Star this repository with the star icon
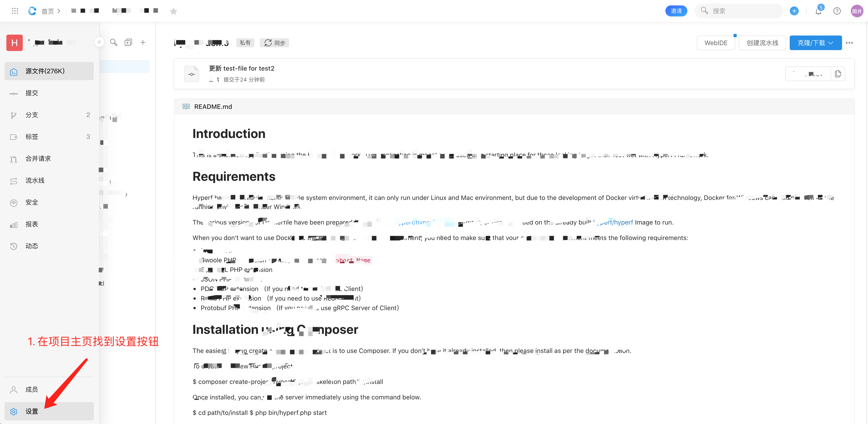Viewport: 868px width, 424px height. pos(174,11)
